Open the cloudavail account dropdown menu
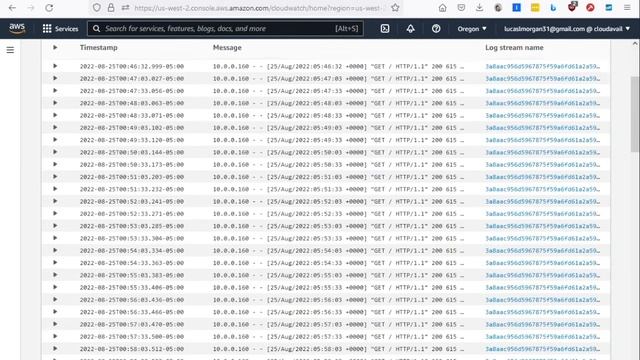Image resolution: width=640 pixels, height=360 pixels. [x=567, y=29]
